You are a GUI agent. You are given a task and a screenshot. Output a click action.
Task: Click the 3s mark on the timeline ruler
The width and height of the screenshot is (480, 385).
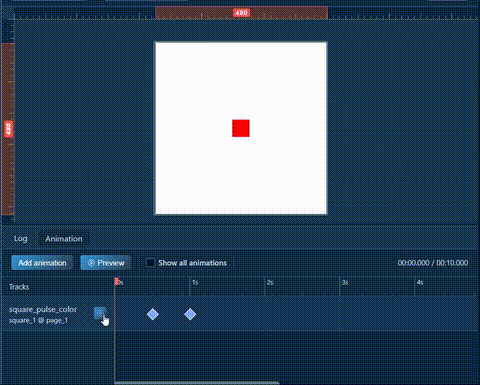345,282
